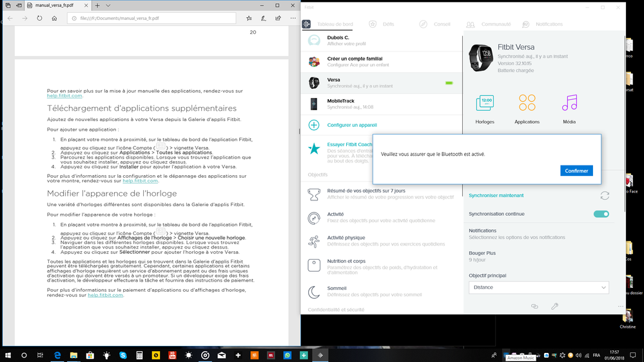Screen dimensions: 644x362
Task: Open Calculator from taskbar
Action: point(139,356)
